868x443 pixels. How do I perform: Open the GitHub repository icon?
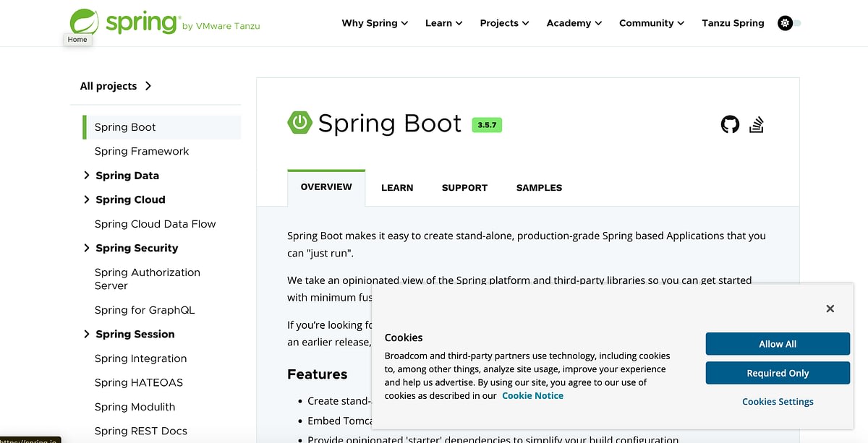coord(730,124)
